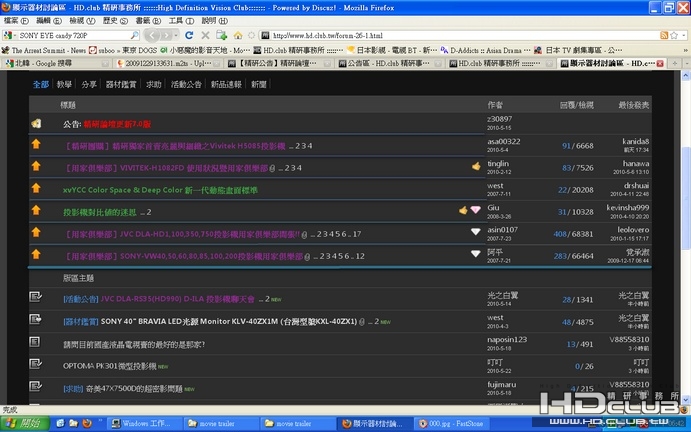The height and width of the screenshot is (432, 691).
Task: Open the xvYCC Color Space & Deep Color thread
Action: [x=159, y=189]
